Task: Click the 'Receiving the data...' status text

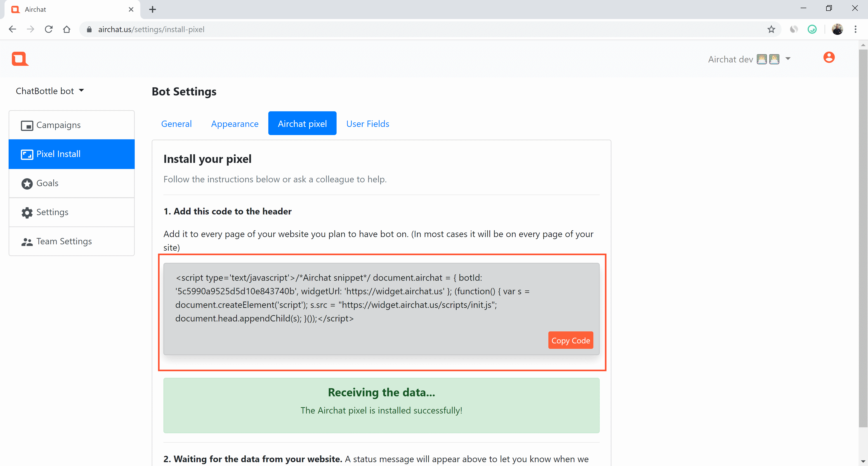Action: (381, 392)
